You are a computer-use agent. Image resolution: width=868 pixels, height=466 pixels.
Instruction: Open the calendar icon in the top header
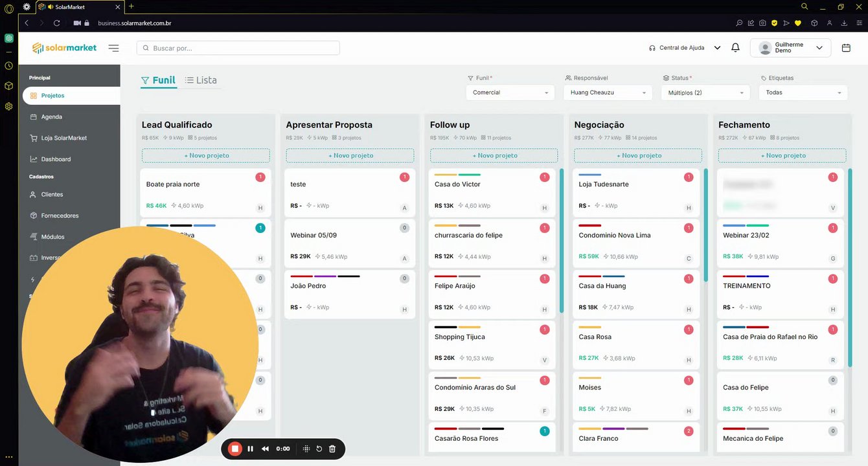846,48
